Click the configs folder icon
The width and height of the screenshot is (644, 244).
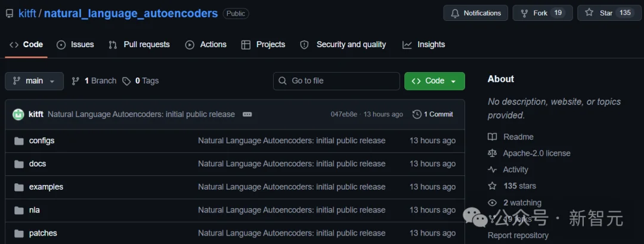click(x=19, y=141)
